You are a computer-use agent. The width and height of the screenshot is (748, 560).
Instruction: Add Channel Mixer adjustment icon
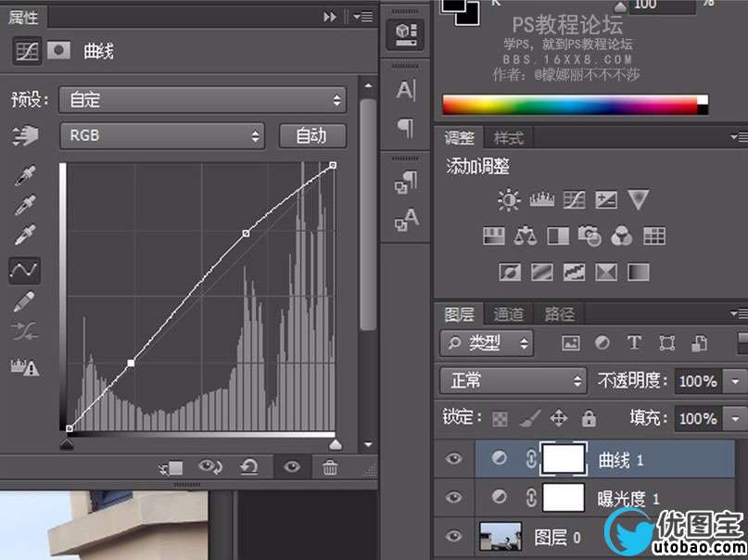[x=622, y=235]
